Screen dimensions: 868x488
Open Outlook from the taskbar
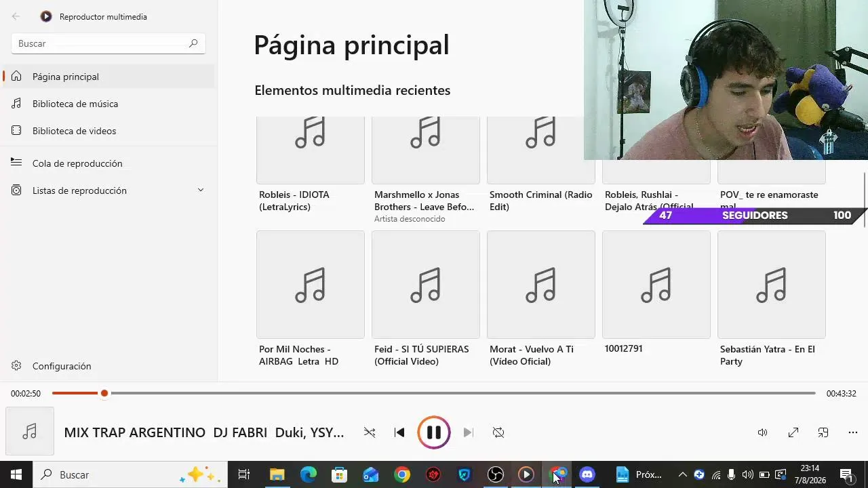[370, 474]
